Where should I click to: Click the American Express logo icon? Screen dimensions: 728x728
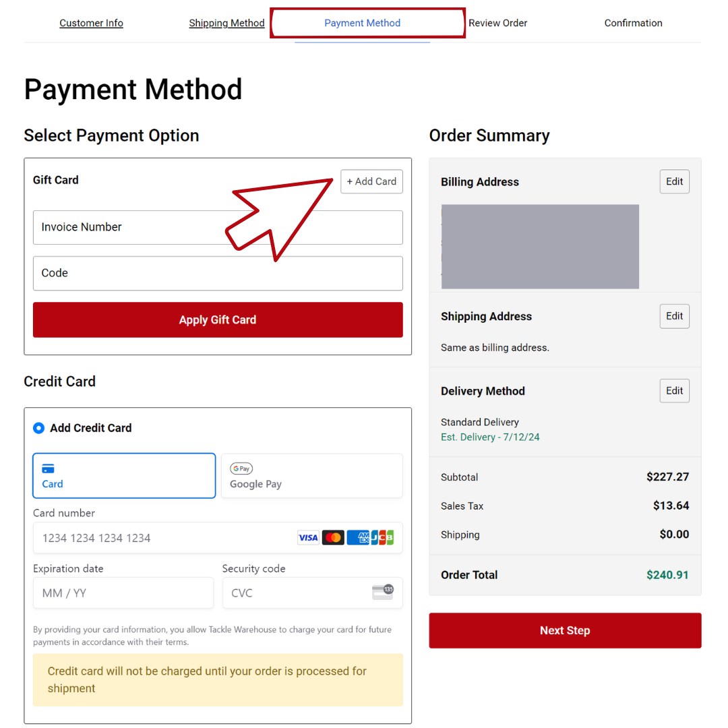[x=358, y=538]
